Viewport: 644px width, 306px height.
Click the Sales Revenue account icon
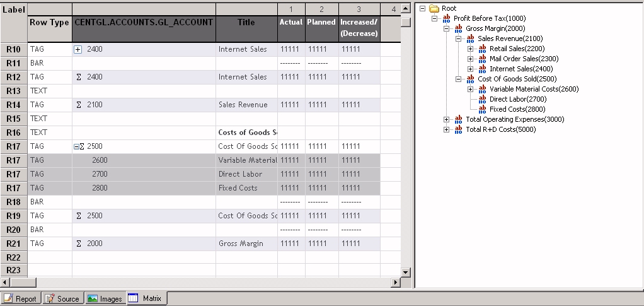[x=470, y=38]
